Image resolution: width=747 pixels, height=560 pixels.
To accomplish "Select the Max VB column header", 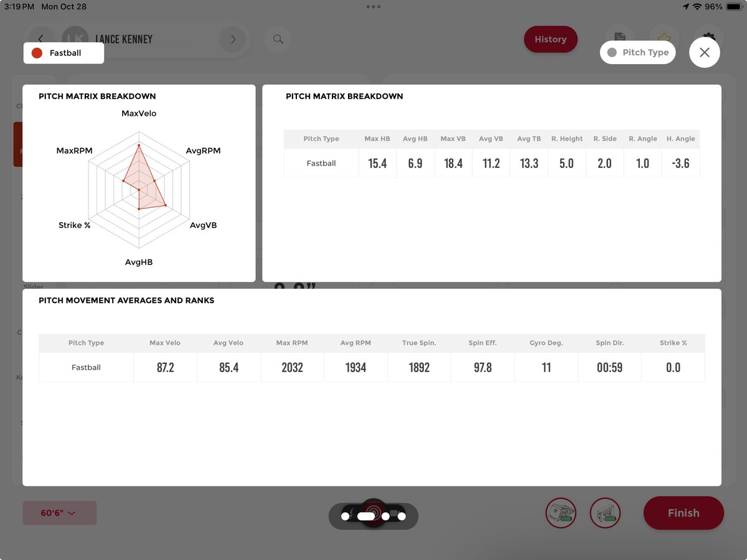I will (453, 139).
